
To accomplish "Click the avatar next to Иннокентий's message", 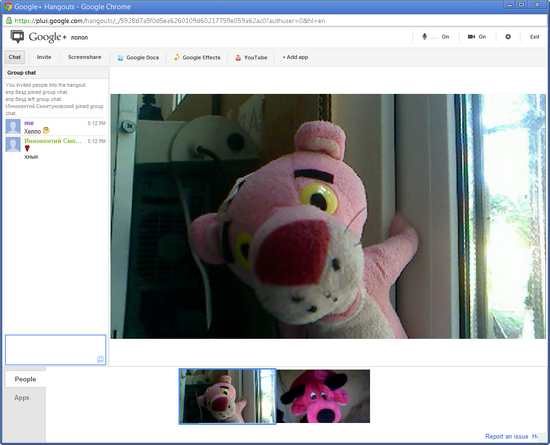I will click(x=13, y=144).
